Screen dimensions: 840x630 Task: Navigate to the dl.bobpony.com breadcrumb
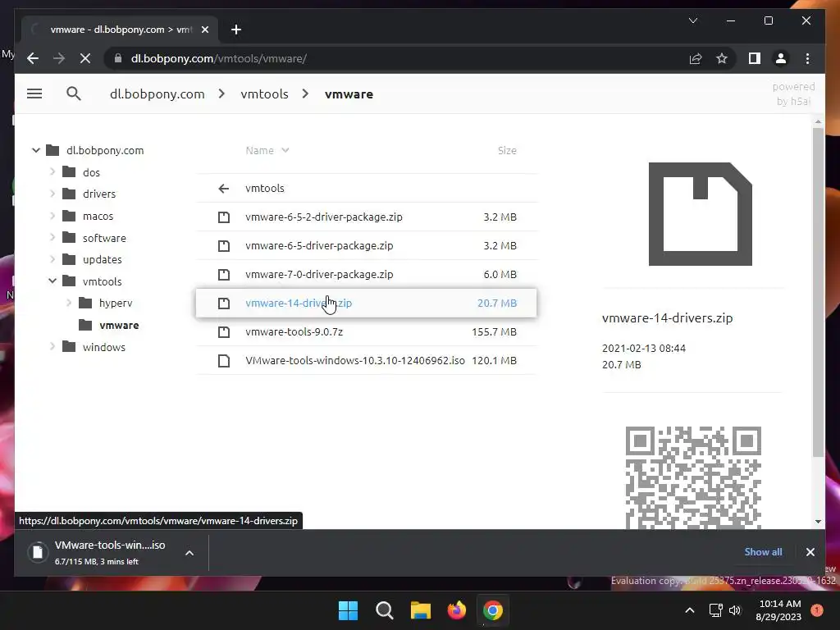(x=157, y=94)
